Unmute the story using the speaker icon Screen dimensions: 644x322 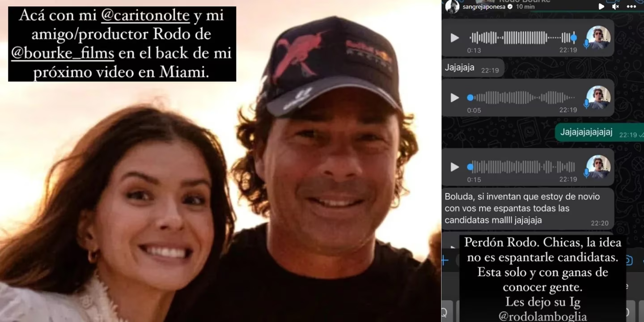[616, 6]
